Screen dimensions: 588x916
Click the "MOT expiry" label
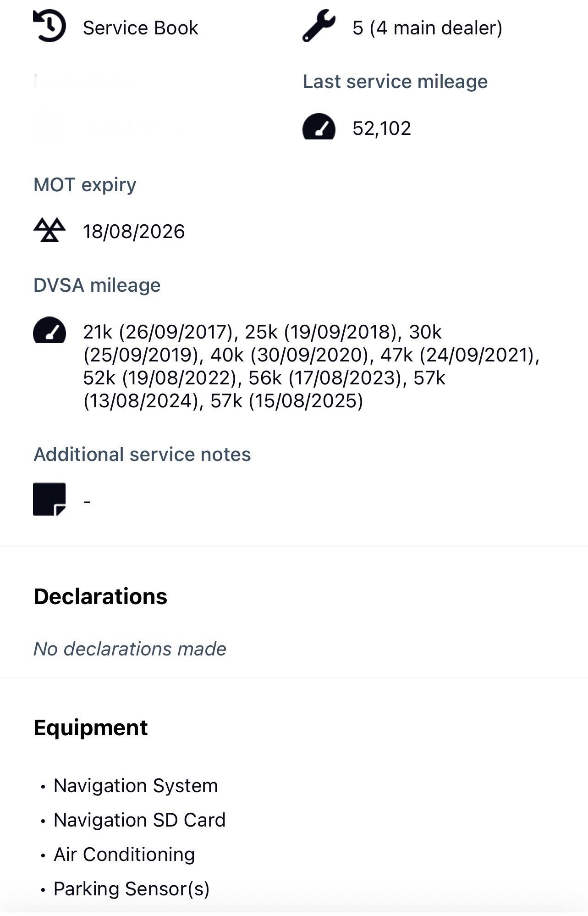pyautogui.click(x=85, y=185)
